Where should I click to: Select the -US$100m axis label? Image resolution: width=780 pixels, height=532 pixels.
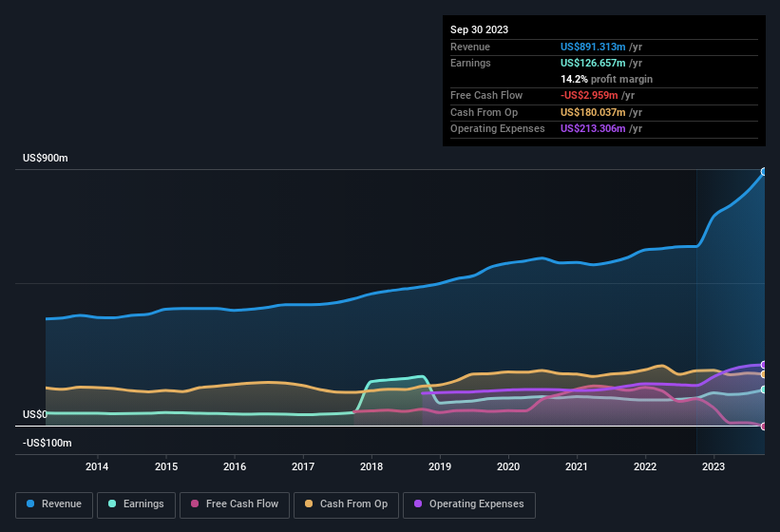[x=46, y=443]
